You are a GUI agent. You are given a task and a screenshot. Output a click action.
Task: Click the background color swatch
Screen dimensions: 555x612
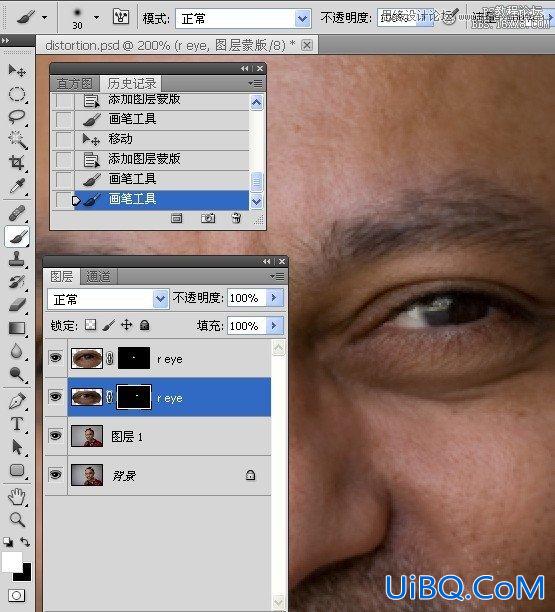pyautogui.click(x=24, y=575)
